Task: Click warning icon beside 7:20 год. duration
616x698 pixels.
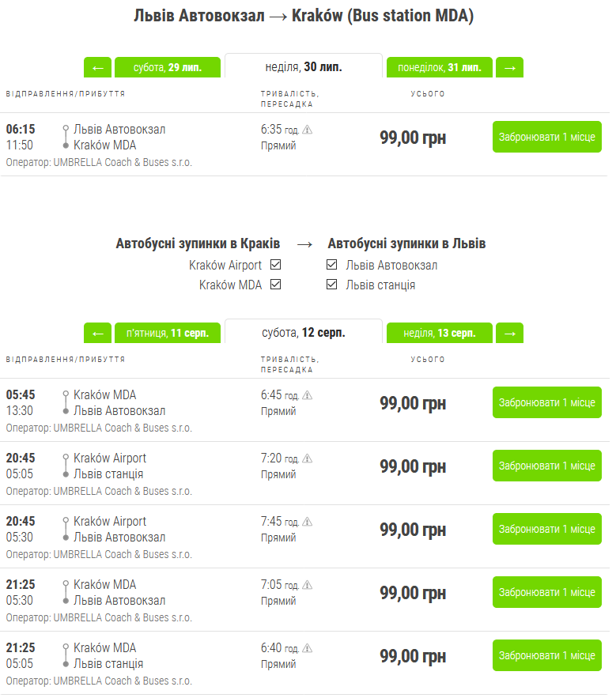Action: click(308, 458)
